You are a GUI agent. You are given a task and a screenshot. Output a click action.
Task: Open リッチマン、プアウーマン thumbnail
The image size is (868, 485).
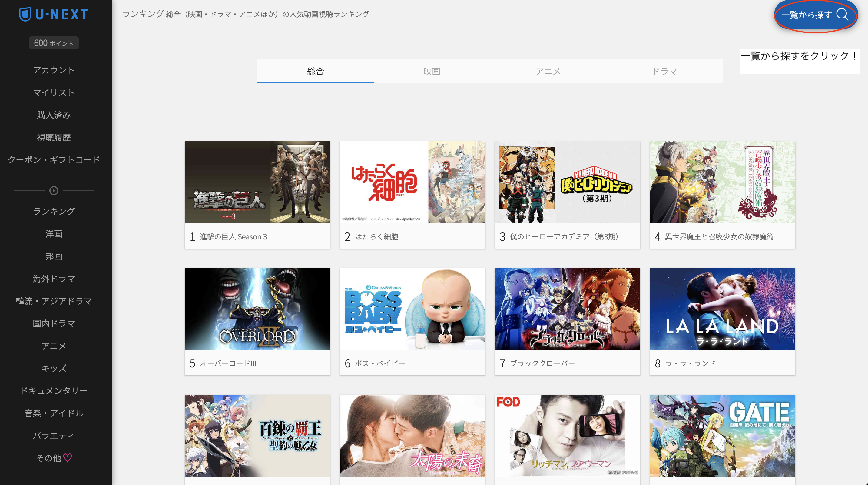point(568,436)
